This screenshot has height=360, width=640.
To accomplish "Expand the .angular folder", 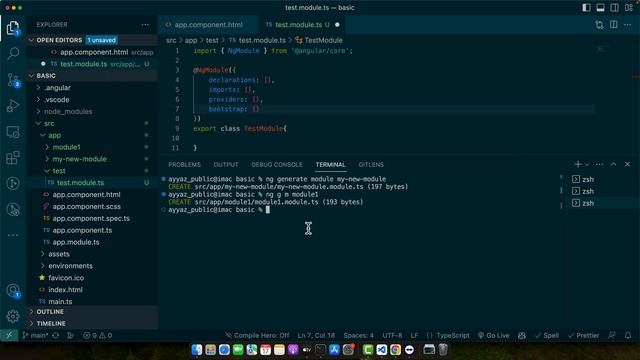I will [x=92, y=88].
